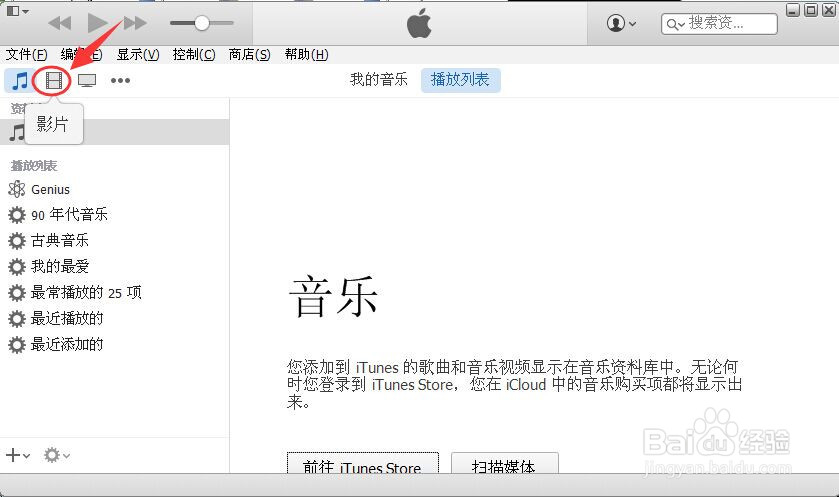Viewport: 839px width, 497px height.
Task: Open the 显示(V) menu
Action: (138, 55)
